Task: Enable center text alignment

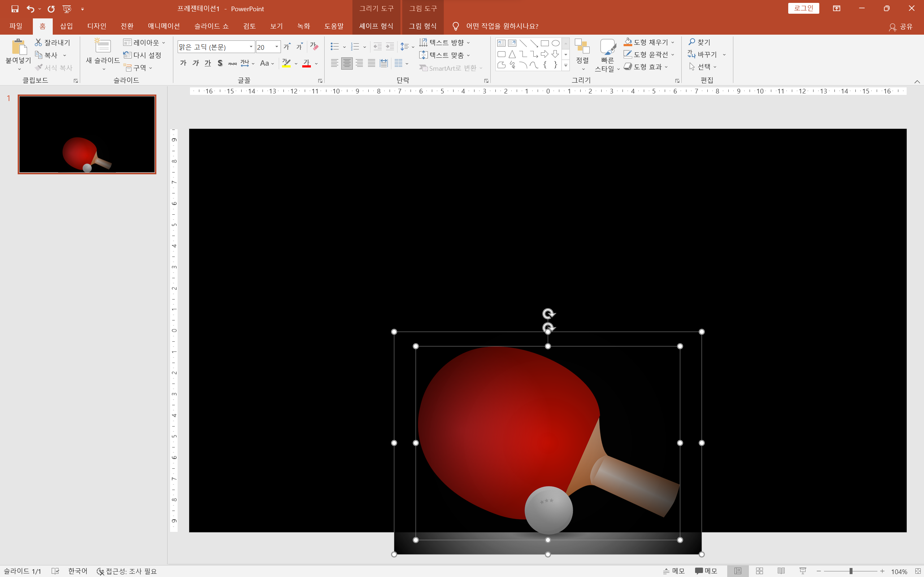Action: tap(347, 63)
